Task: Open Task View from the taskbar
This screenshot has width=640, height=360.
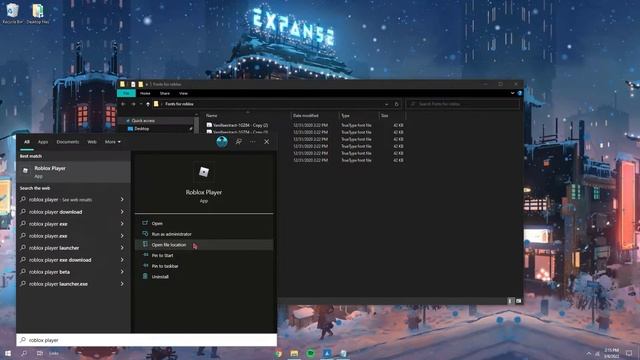Action: (x=40, y=353)
